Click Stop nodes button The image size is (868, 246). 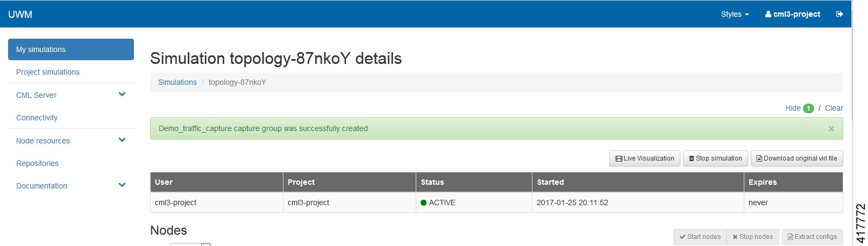click(x=752, y=237)
